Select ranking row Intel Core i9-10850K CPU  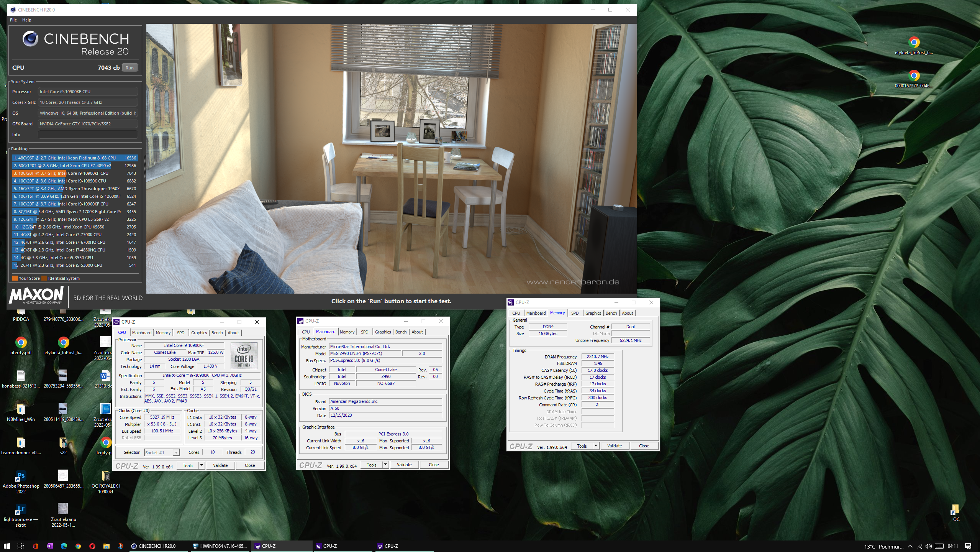[75, 181]
